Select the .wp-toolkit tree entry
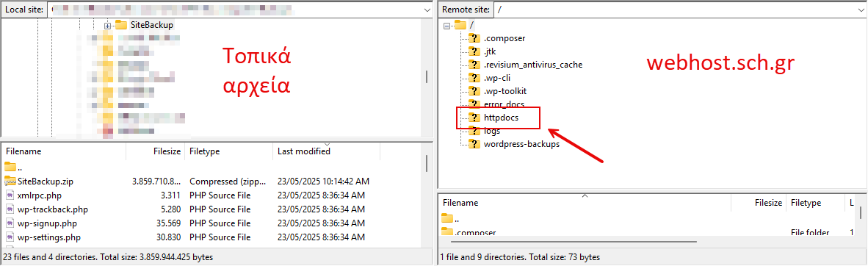Viewport: 868px width, 266px height. click(504, 91)
